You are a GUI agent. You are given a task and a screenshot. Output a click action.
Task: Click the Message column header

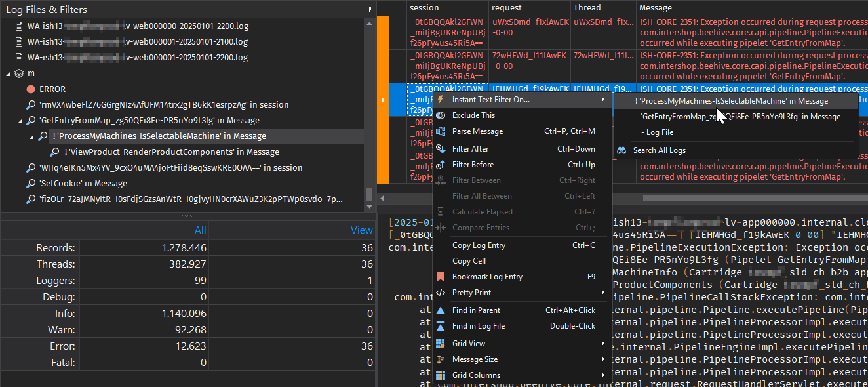pos(752,8)
